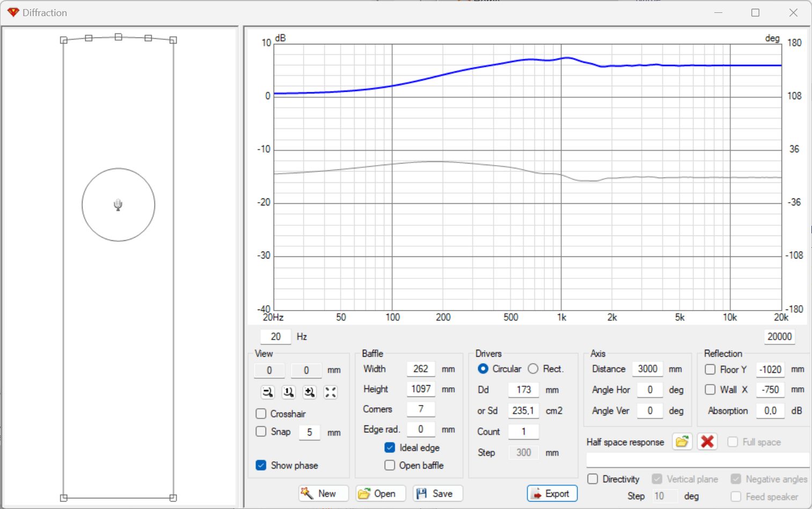Edit the Snap spacing value
812x509 pixels.
[310, 432]
